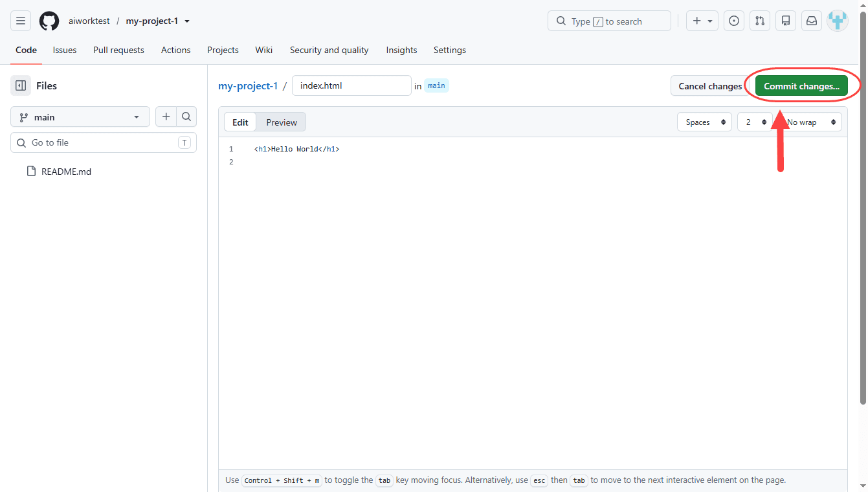Open the Insights tab

(401, 50)
